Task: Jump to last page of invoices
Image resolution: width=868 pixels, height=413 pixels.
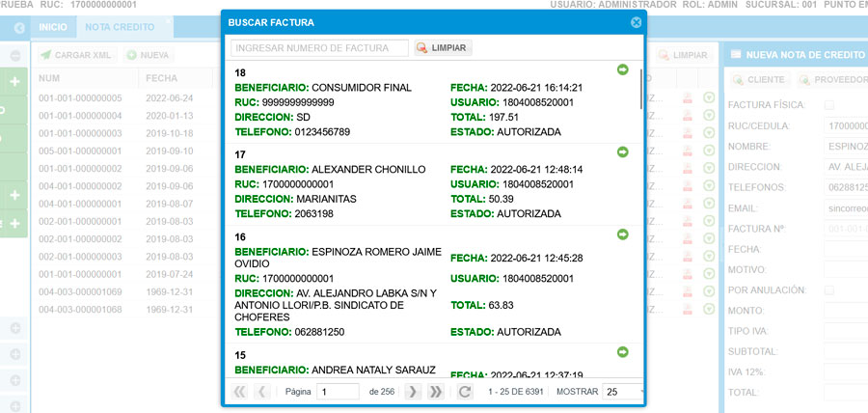Action: coord(435,392)
